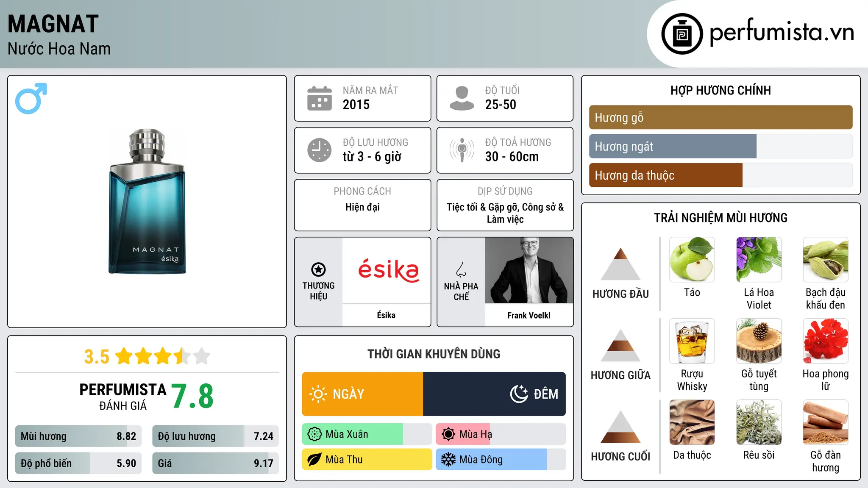Click the oakmoss note image
This screenshot has width=868, height=488.
point(759,422)
